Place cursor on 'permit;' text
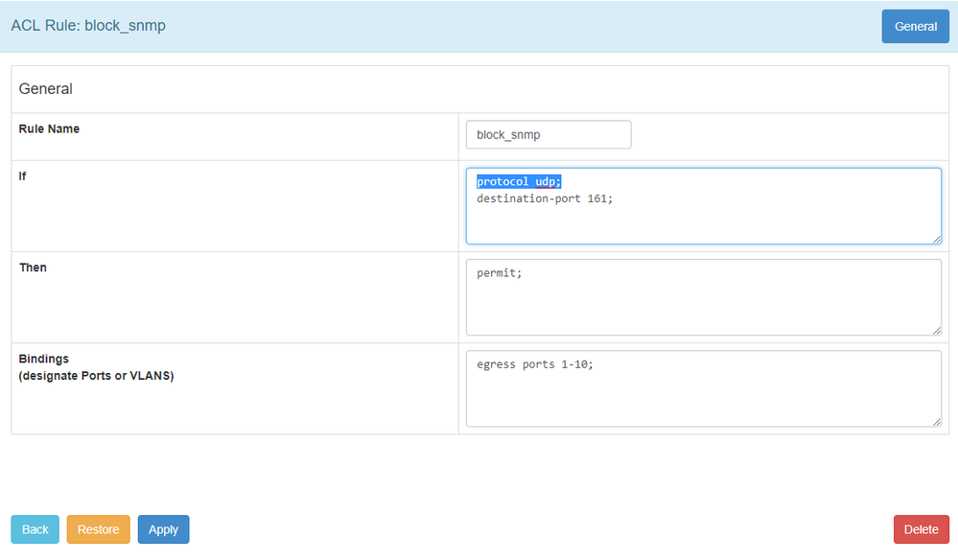 499,273
